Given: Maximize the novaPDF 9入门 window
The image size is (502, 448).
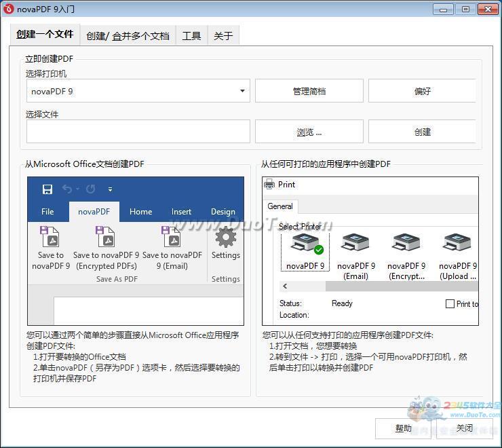Looking at the screenshot, I should point(465,10).
